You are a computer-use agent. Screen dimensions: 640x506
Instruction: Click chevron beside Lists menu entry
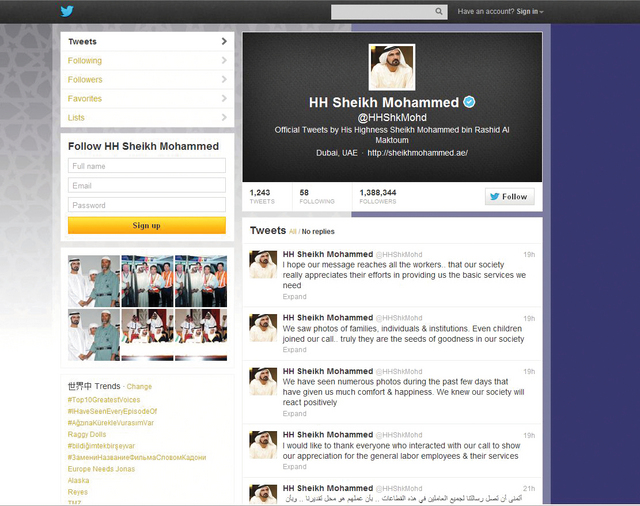(x=224, y=117)
